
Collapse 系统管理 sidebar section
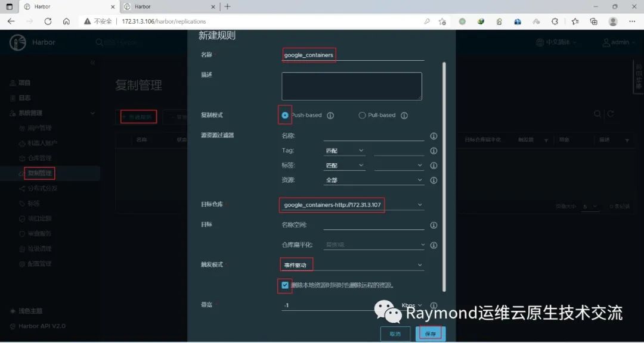pos(92,113)
